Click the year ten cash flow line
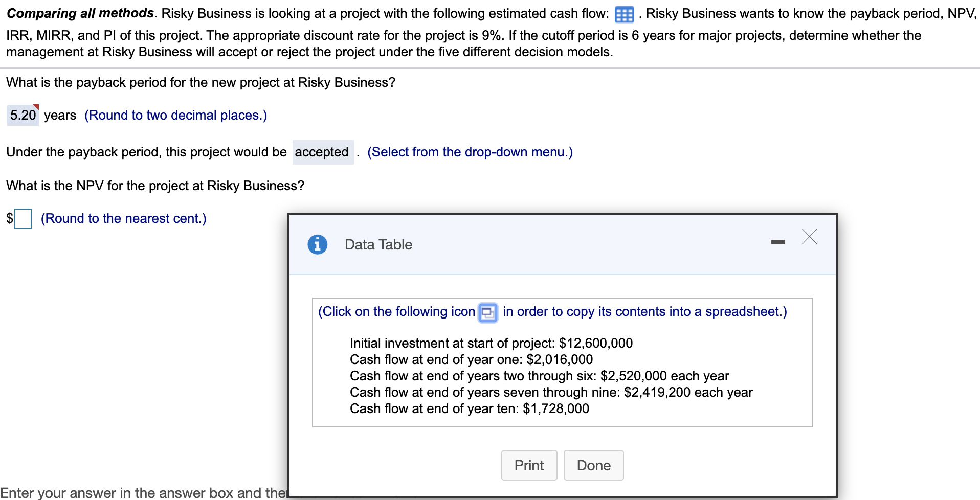Screen dimensions: 980x500 pyautogui.click(x=469, y=408)
